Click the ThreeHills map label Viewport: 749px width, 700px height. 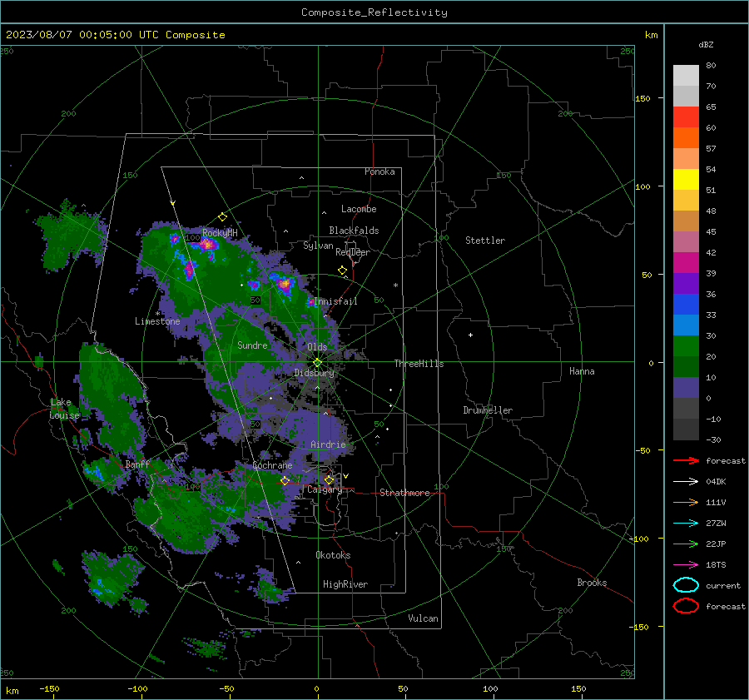pos(419,364)
